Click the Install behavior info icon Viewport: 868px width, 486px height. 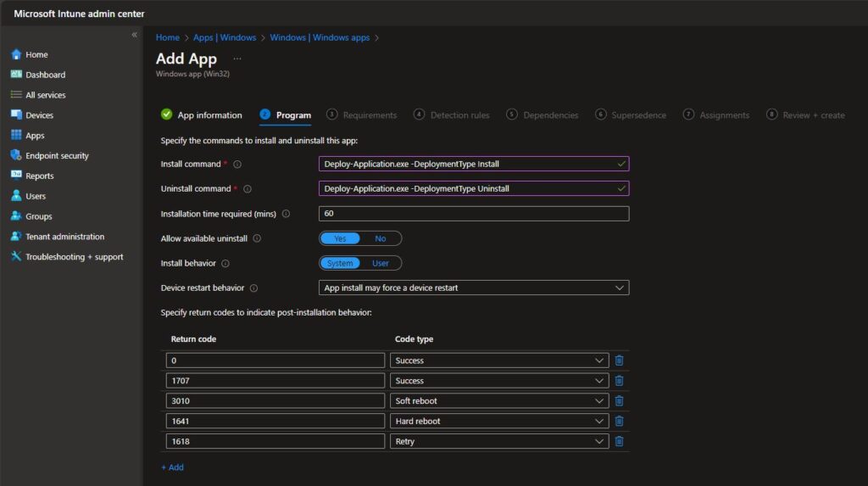(225, 263)
